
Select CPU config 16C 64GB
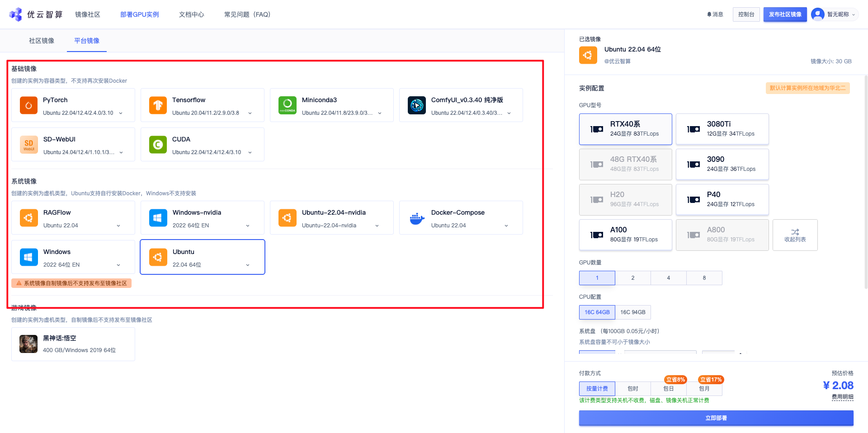597,312
